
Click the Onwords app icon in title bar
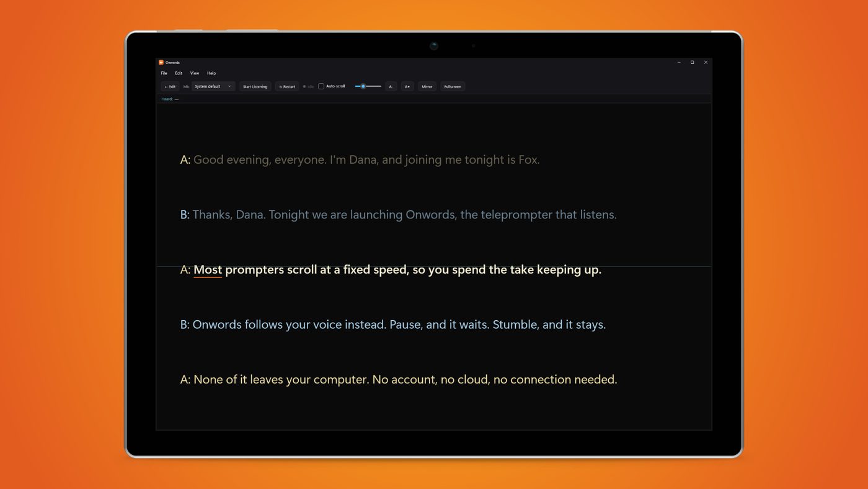(x=161, y=62)
